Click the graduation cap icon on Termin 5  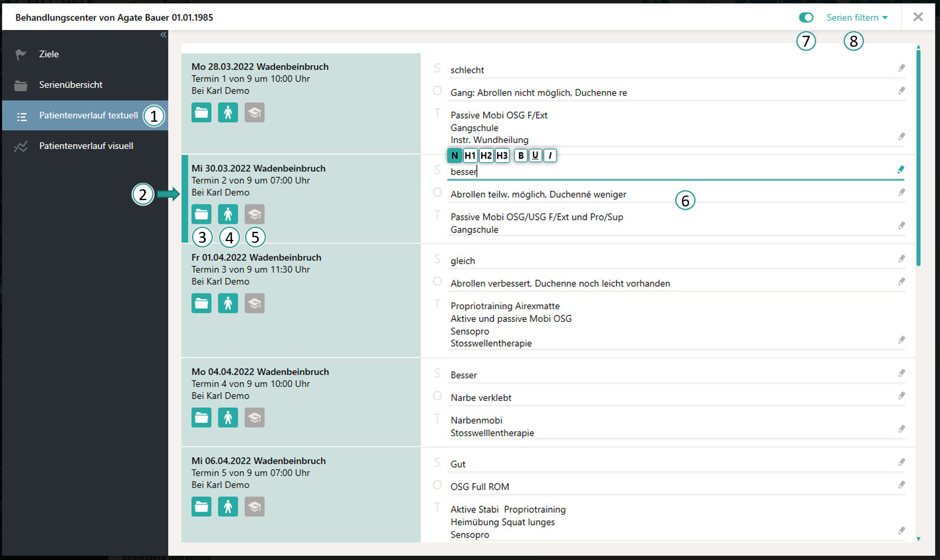pyautogui.click(x=254, y=506)
